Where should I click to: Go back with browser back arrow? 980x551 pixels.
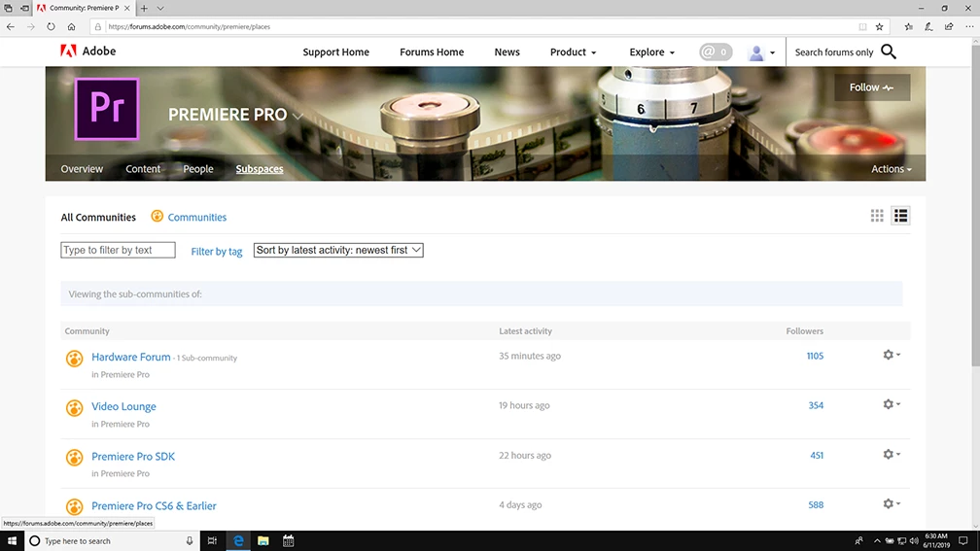point(11,27)
